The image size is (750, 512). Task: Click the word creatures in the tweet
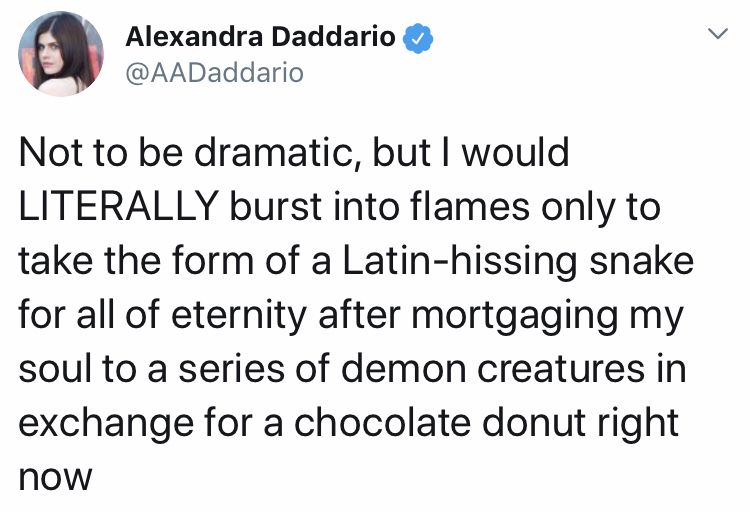[x=562, y=369]
